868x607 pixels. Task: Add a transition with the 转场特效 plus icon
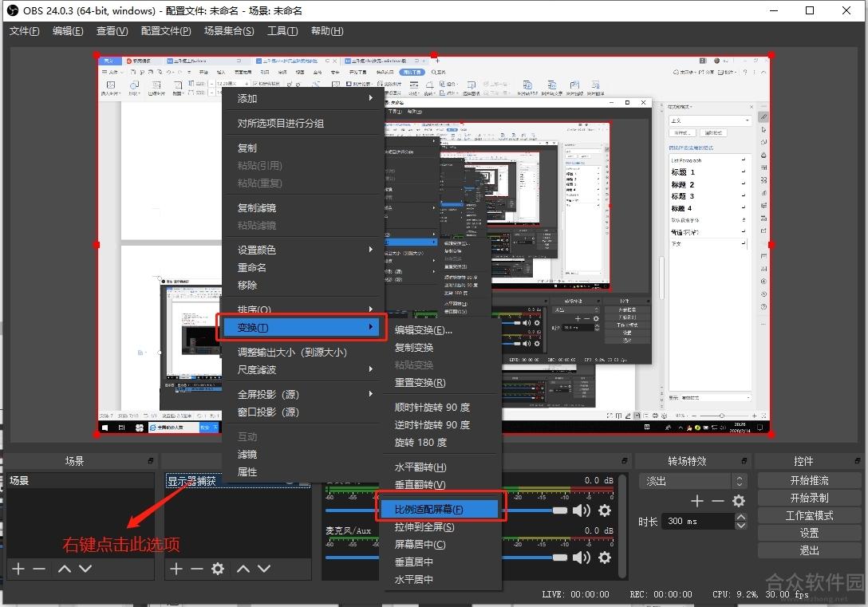(x=697, y=501)
